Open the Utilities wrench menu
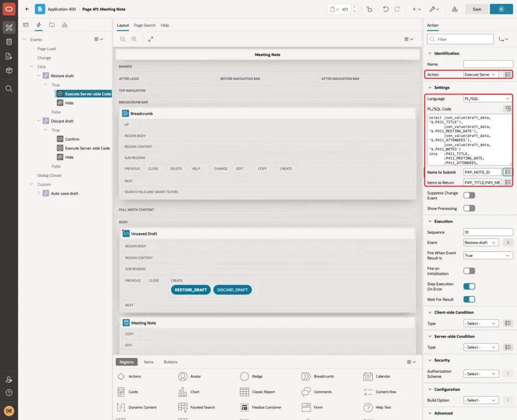This screenshot has height=420, width=517. tap(434, 9)
